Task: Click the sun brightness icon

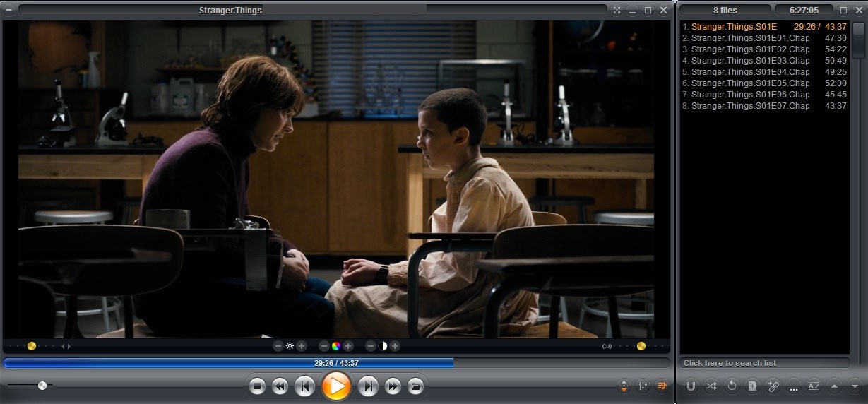Action: click(x=290, y=346)
